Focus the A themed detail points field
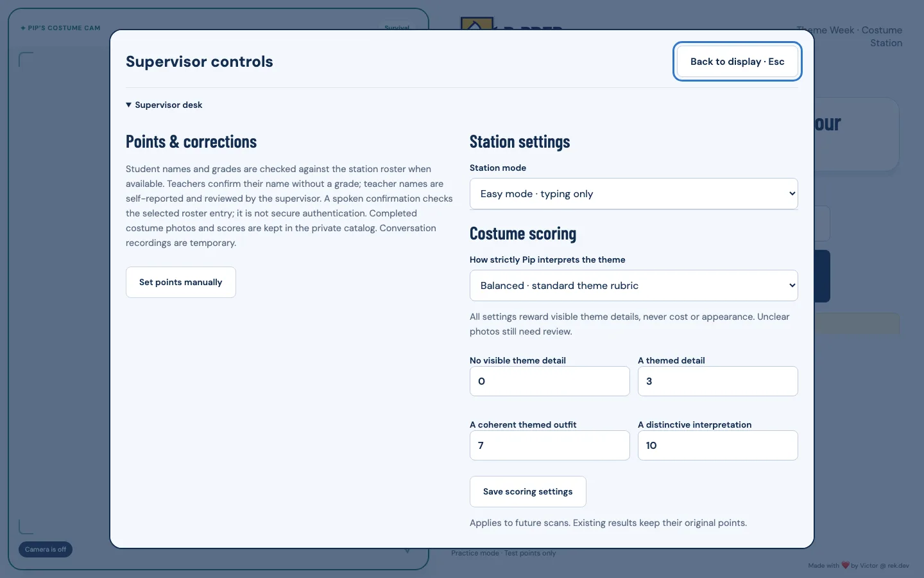 [x=718, y=381]
